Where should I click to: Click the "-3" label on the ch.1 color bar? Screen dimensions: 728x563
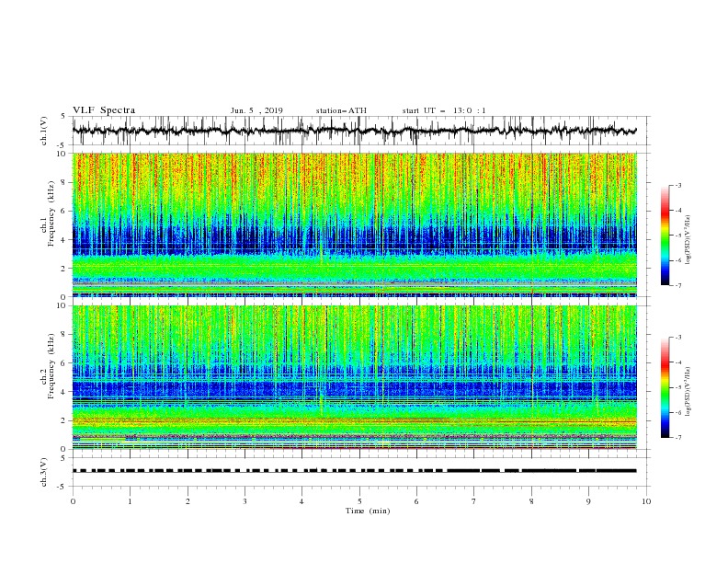[x=678, y=185]
